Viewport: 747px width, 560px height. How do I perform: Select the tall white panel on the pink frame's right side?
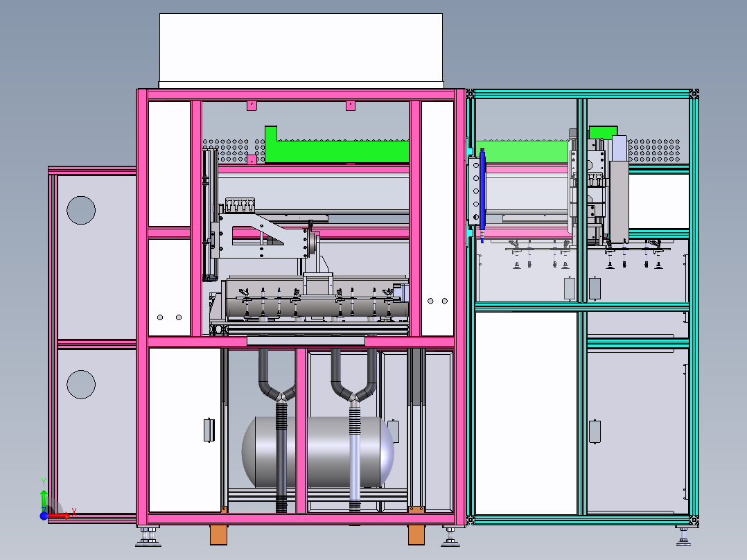[x=437, y=218]
